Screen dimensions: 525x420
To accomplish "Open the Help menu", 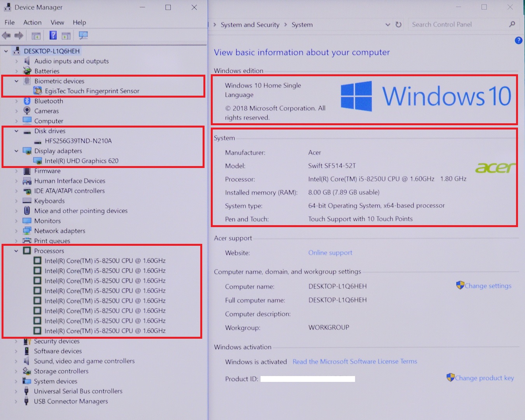I will tap(79, 22).
